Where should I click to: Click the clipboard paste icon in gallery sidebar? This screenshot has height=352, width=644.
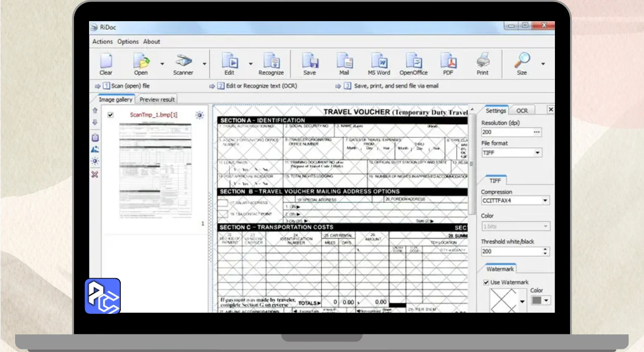(95, 137)
